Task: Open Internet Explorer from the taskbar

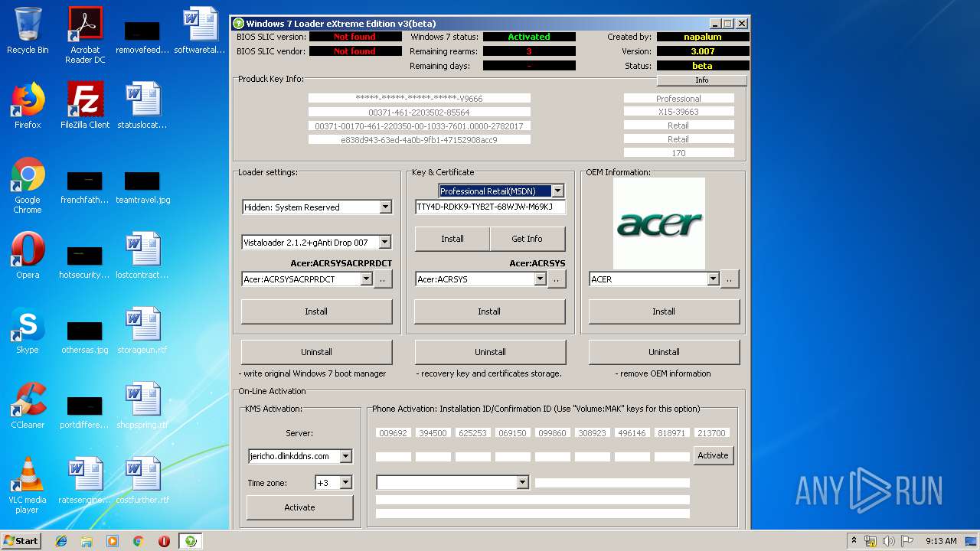Action: pos(61,541)
